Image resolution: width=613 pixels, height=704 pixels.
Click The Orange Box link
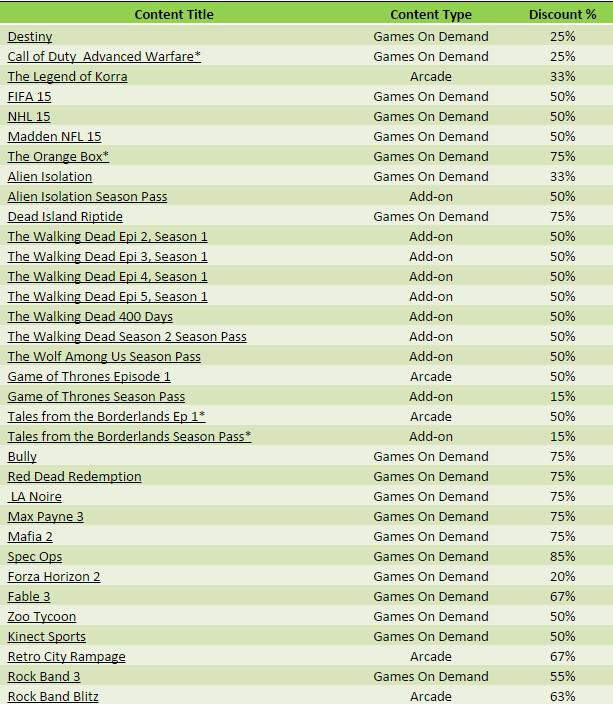click(58, 157)
